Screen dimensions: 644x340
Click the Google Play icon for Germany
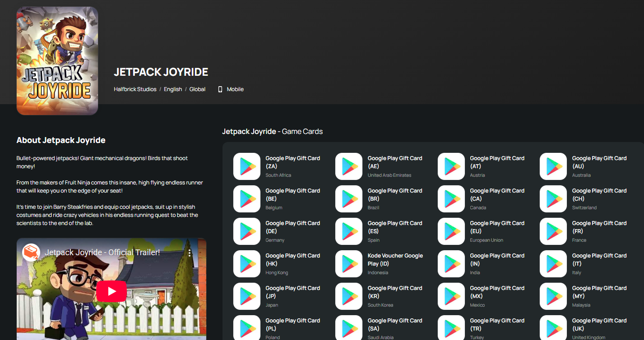click(x=247, y=231)
